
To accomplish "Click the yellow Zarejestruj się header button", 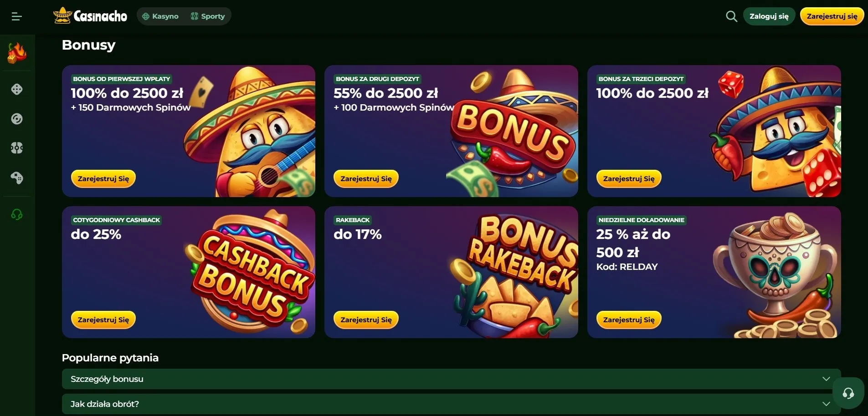I will point(832,16).
